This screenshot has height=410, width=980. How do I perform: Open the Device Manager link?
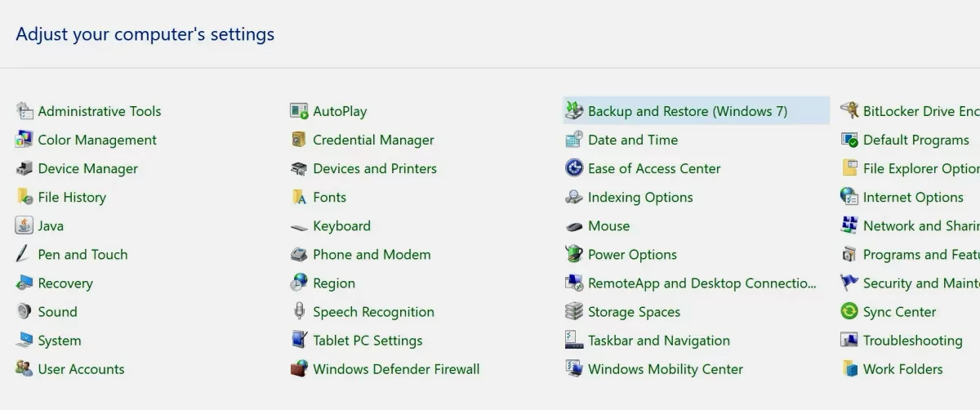[x=88, y=168]
